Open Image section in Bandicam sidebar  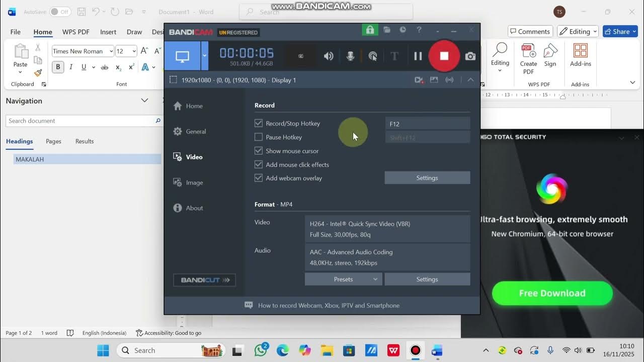click(188, 183)
